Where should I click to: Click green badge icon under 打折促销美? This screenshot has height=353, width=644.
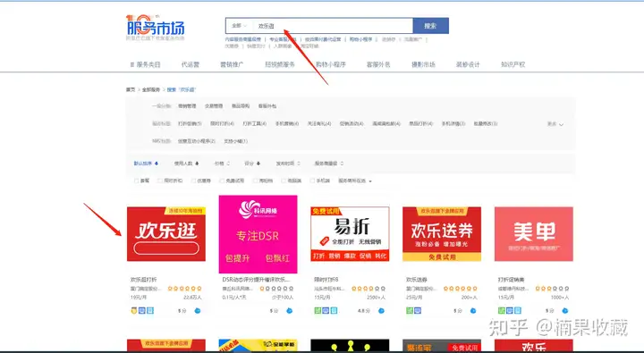coord(501,311)
